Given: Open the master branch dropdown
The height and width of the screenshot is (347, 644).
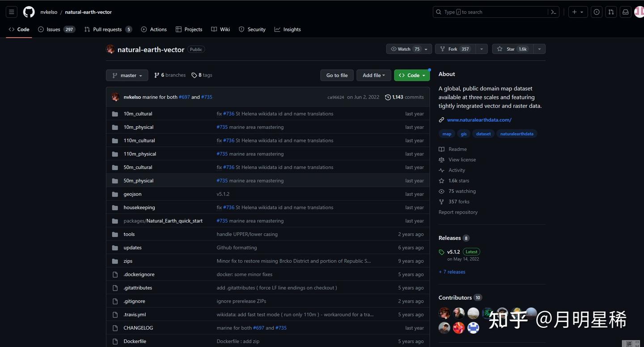Looking at the screenshot, I should point(127,75).
